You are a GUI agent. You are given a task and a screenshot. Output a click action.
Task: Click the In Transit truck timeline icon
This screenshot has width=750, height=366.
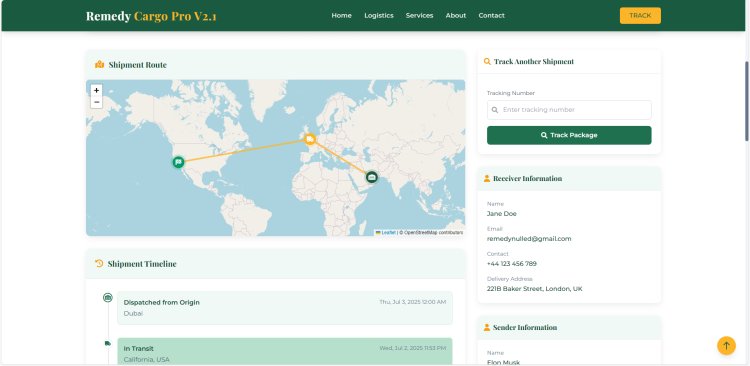click(x=108, y=343)
